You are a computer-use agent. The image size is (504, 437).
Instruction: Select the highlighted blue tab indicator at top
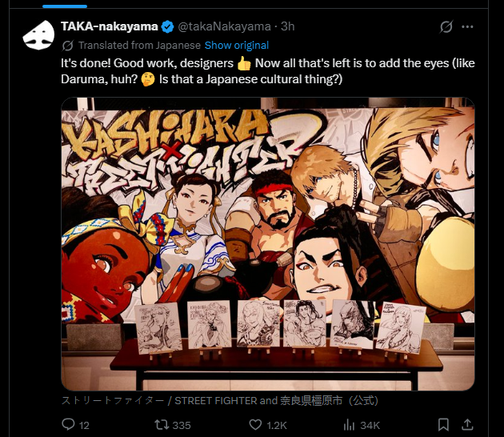[65, 6]
